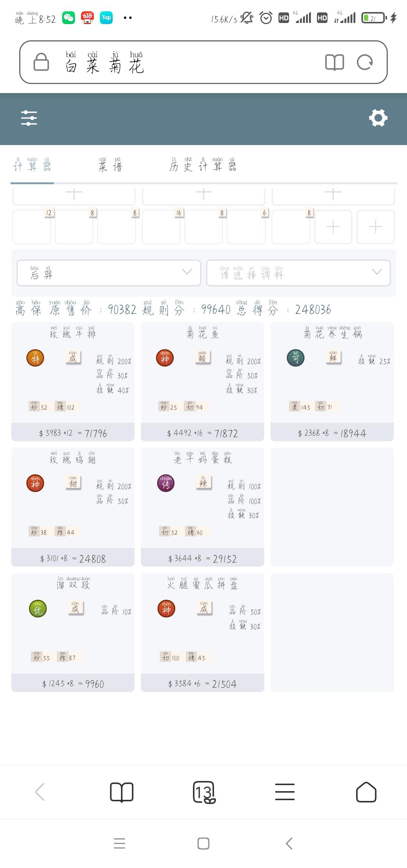This screenshot has width=407, height=868.
Task: Tap the reload icon in address bar
Action: click(364, 62)
